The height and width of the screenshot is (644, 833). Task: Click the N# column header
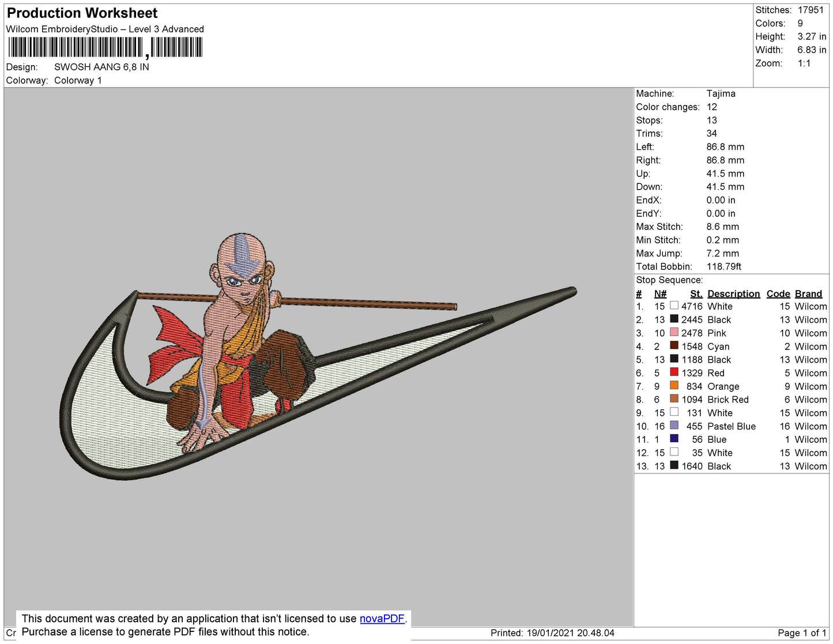[x=660, y=293]
